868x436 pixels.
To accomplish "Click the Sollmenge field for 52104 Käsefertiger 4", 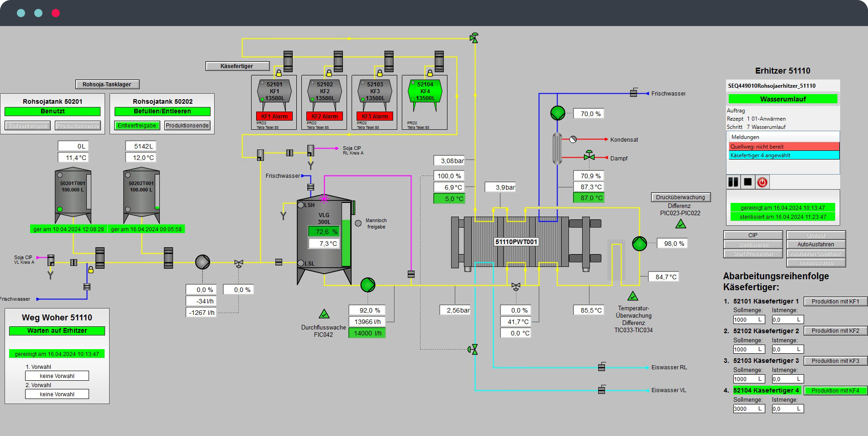I will pos(748,409).
